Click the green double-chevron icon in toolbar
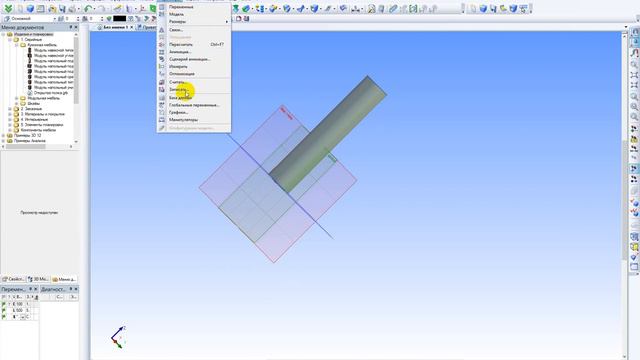The height and width of the screenshot is (360, 640). click(8, 8)
